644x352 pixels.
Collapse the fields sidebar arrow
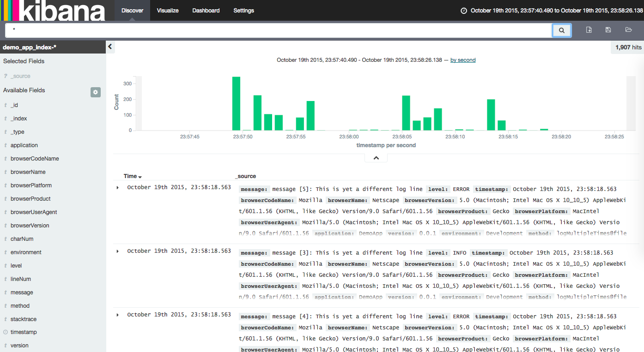(110, 47)
